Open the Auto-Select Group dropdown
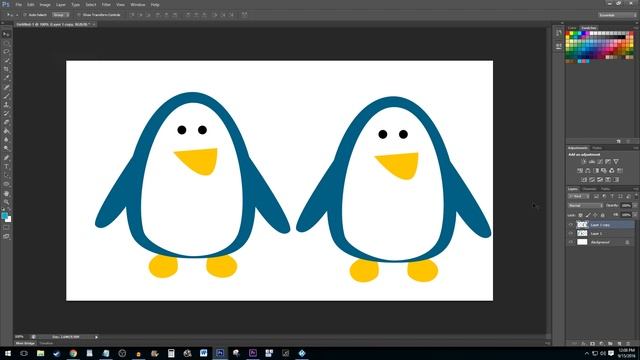The width and height of the screenshot is (640, 360). pyautogui.click(x=61, y=15)
